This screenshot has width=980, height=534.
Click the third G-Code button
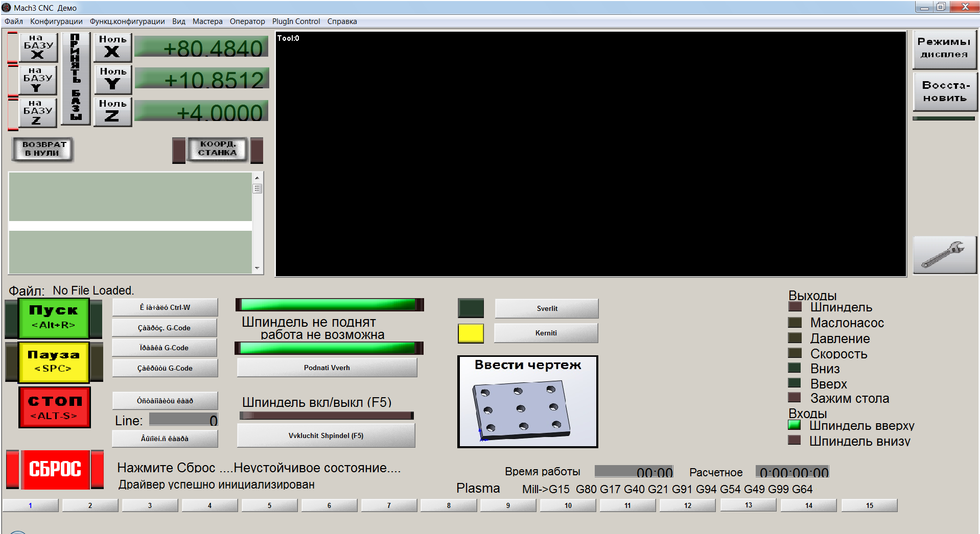click(x=164, y=348)
